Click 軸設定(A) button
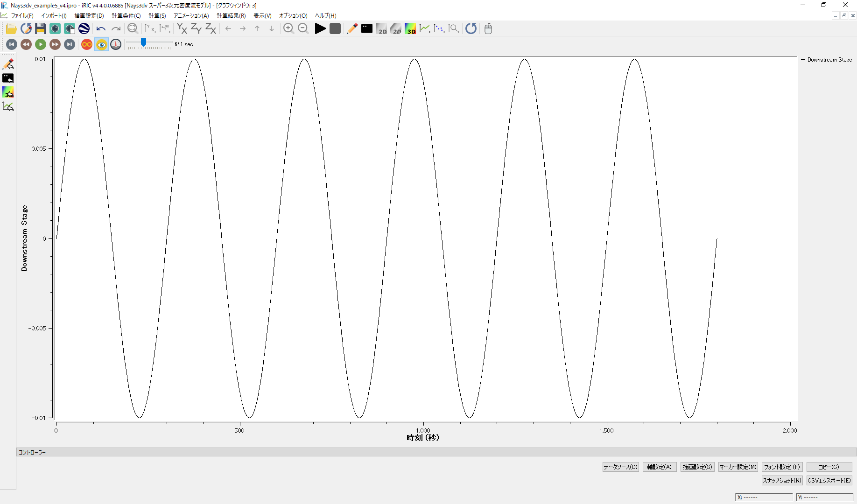 click(659, 467)
